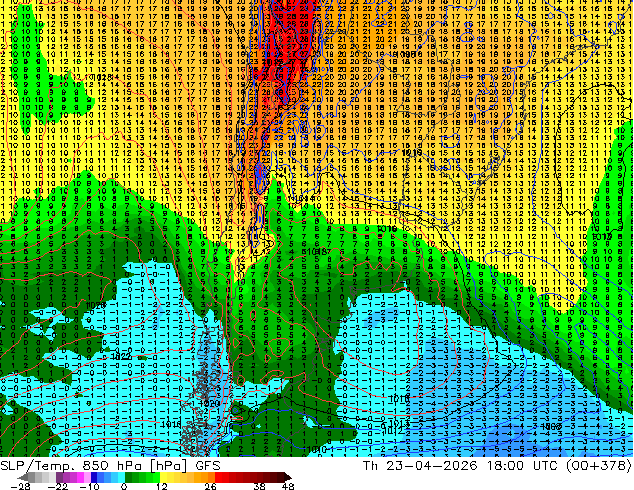Click the -22 label on the color scale
Image resolution: width=634 pixels, height=490 pixels.
click(x=58, y=486)
